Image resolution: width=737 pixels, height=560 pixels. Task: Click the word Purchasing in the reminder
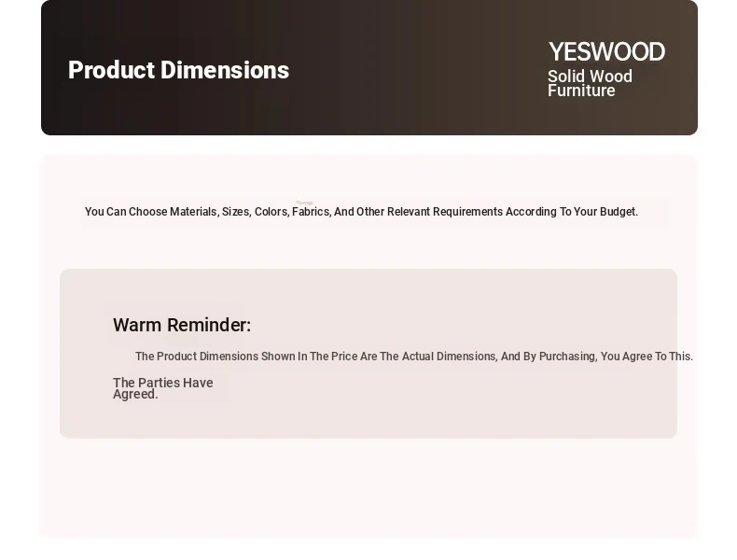tap(567, 357)
